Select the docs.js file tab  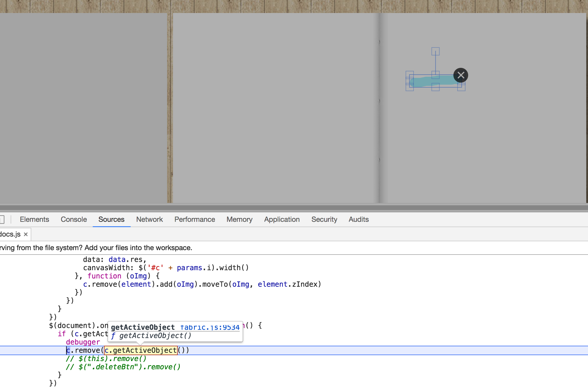pos(10,234)
